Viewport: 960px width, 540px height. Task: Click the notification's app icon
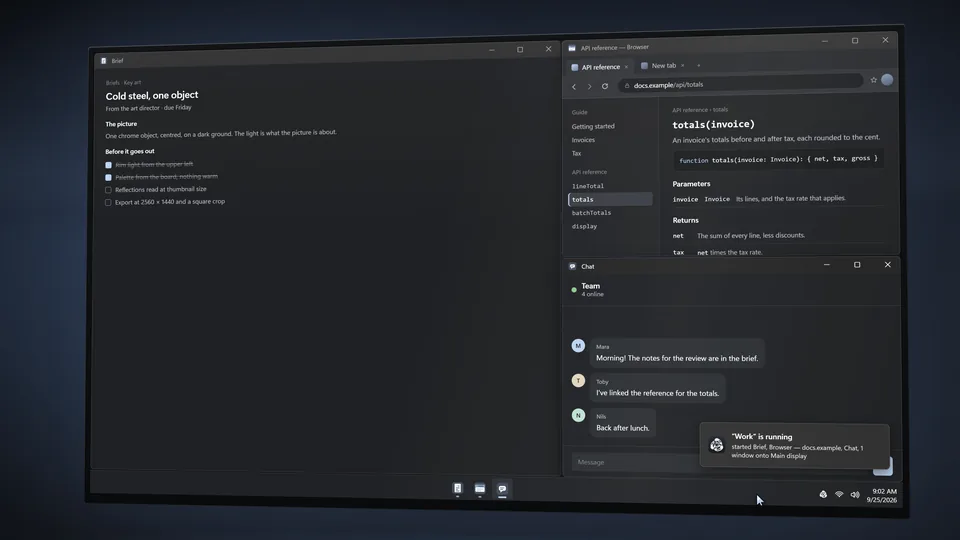[x=716, y=445]
